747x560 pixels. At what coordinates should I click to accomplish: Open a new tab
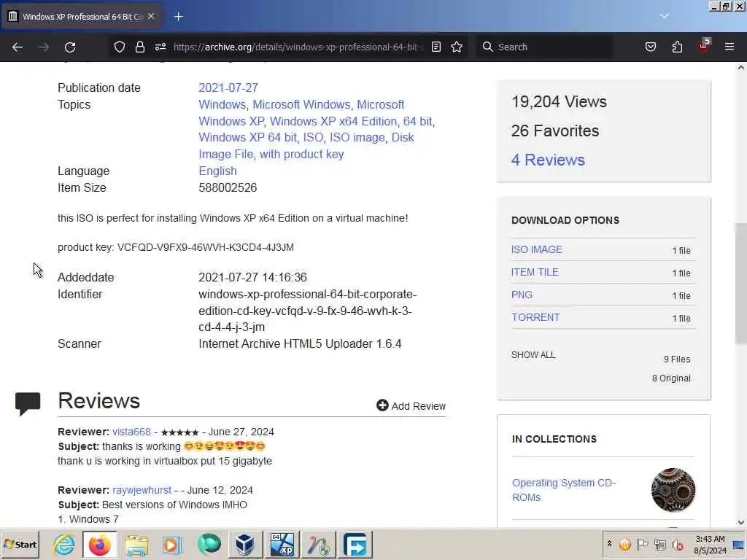click(178, 17)
